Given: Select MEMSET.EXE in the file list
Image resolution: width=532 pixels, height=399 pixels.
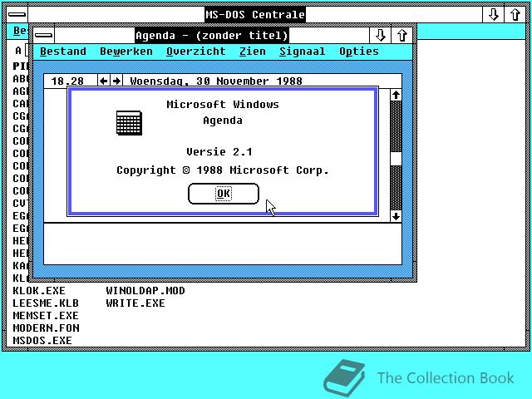Looking at the screenshot, I should [x=46, y=316].
